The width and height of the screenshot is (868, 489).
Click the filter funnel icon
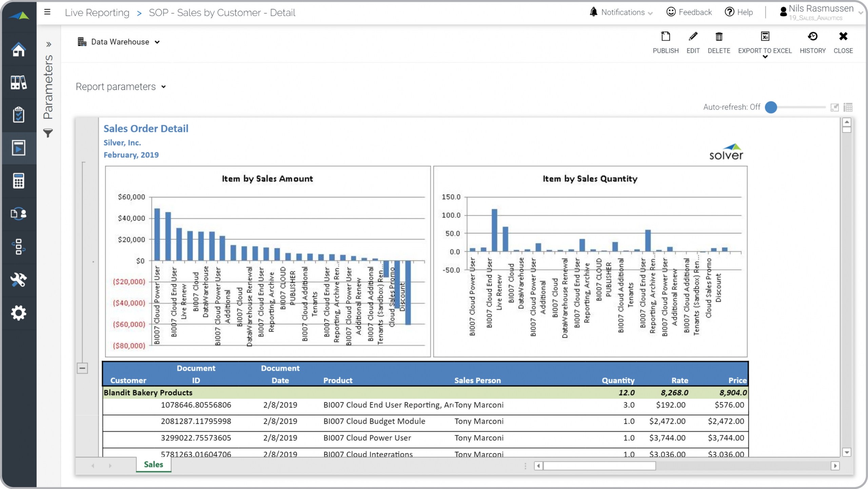48,133
